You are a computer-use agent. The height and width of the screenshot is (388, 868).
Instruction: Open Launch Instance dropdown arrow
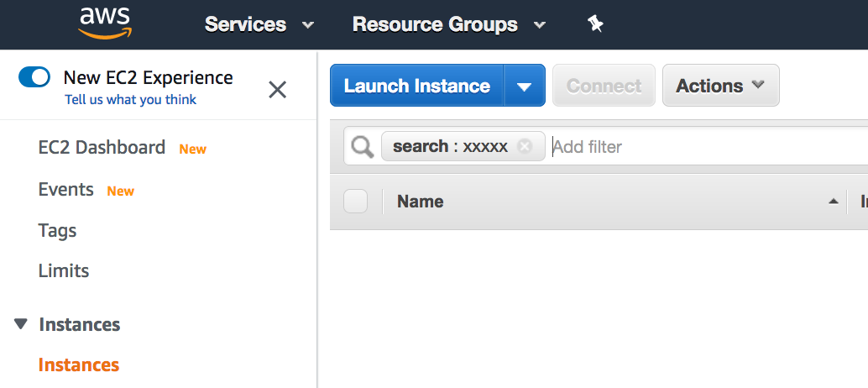point(524,86)
